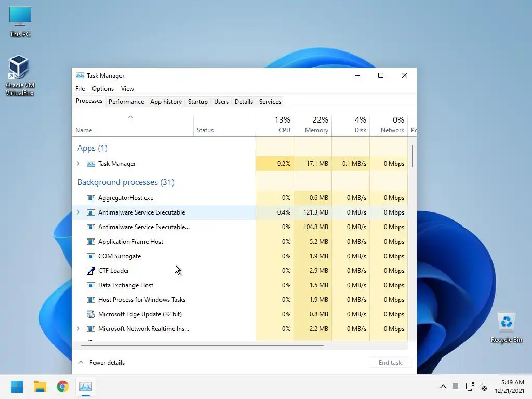
Task: Open the network status tray icon
Action: point(470,387)
